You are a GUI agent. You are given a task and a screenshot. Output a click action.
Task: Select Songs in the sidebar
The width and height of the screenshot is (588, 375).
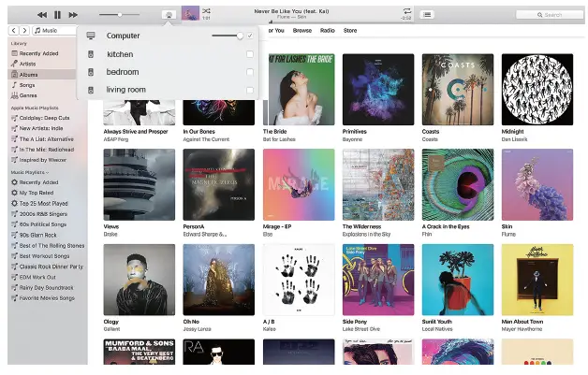click(27, 85)
